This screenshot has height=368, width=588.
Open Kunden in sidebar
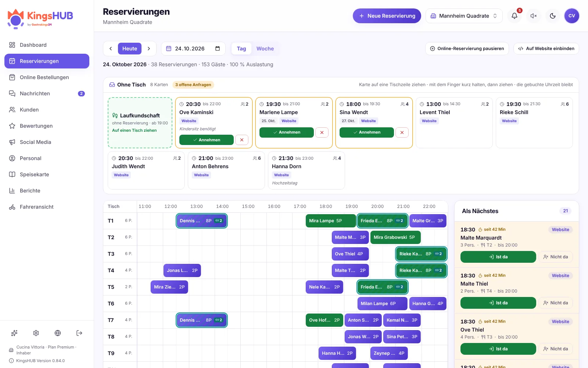pyautogui.click(x=47, y=110)
